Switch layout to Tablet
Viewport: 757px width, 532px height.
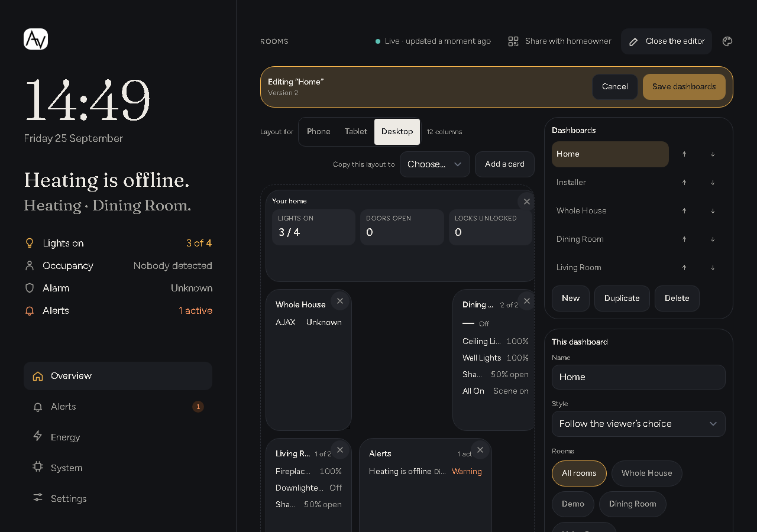pos(356,132)
